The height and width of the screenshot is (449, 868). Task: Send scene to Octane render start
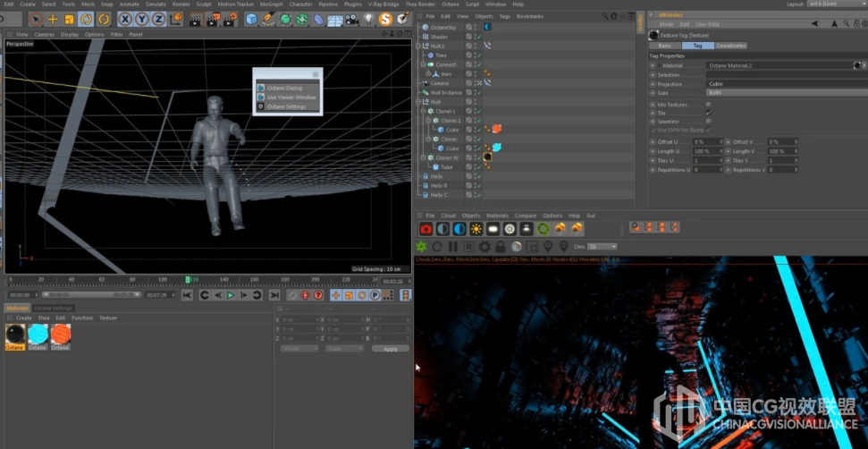(422, 246)
